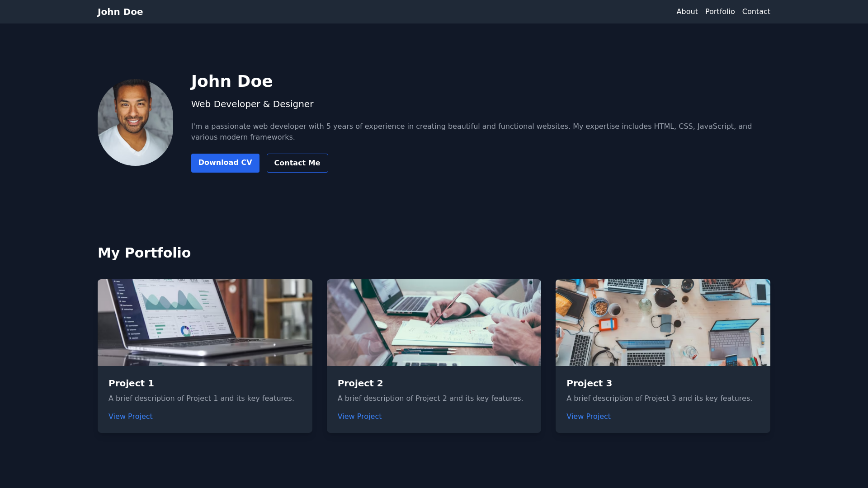Click the My Portfolio section heading
Screen dimensions: 868x488
coord(144,253)
